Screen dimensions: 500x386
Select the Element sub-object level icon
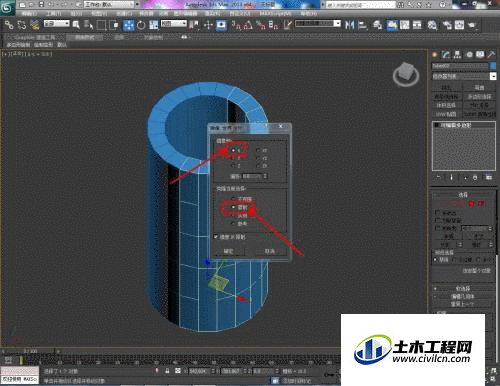click(480, 204)
